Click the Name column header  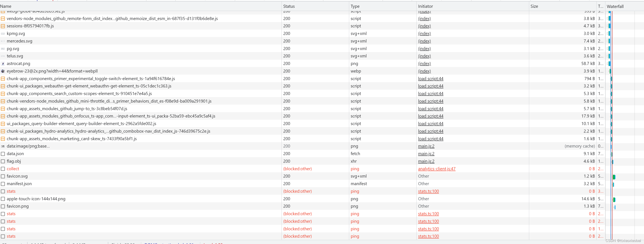point(6,6)
